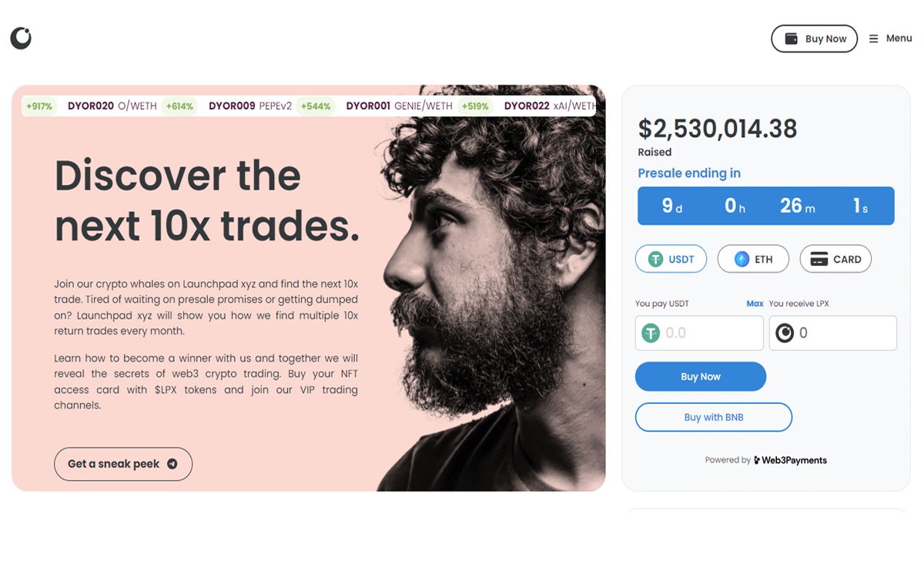Click the Tether icon in USDT input
The height and width of the screenshot is (578, 924).
pyautogui.click(x=651, y=333)
